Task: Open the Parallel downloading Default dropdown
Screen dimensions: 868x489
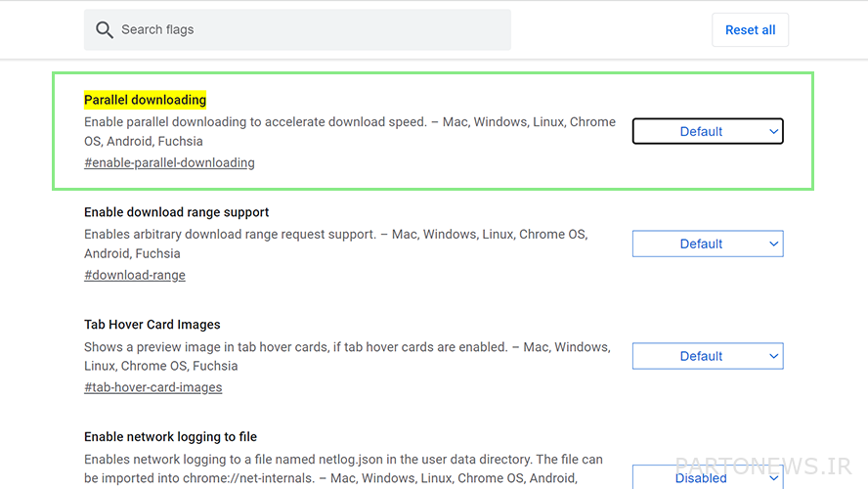Action: [x=708, y=131]
